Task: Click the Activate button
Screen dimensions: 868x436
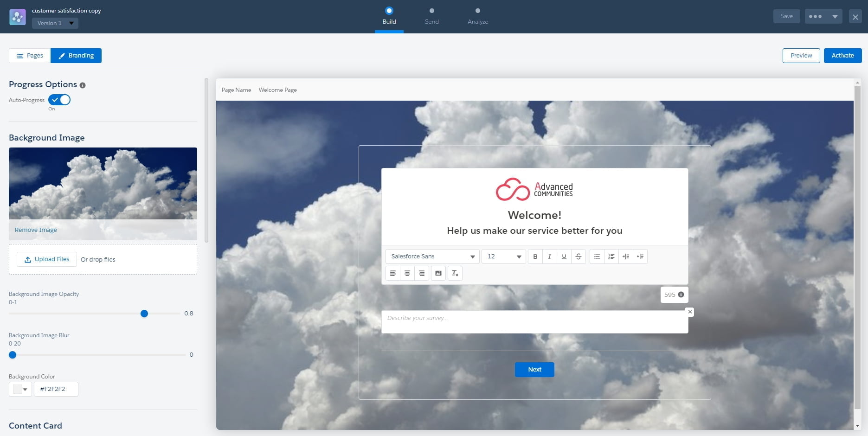Action: point(842,55)
